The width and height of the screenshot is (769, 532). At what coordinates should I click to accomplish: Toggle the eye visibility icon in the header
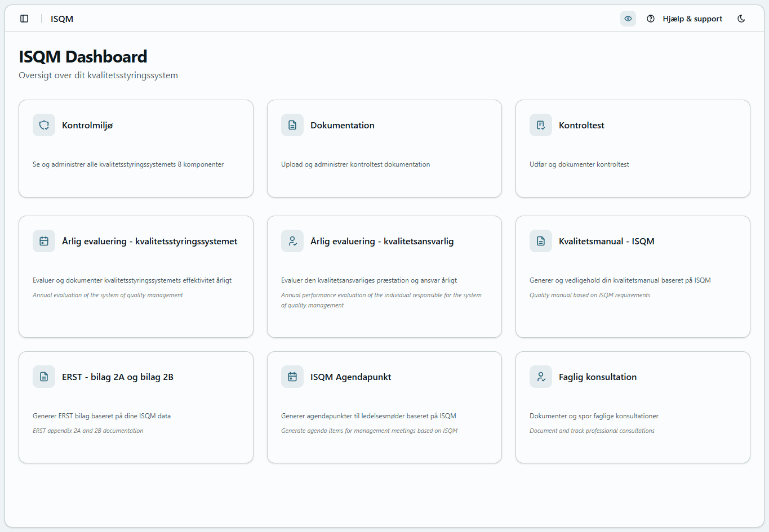tap(628, 18)
